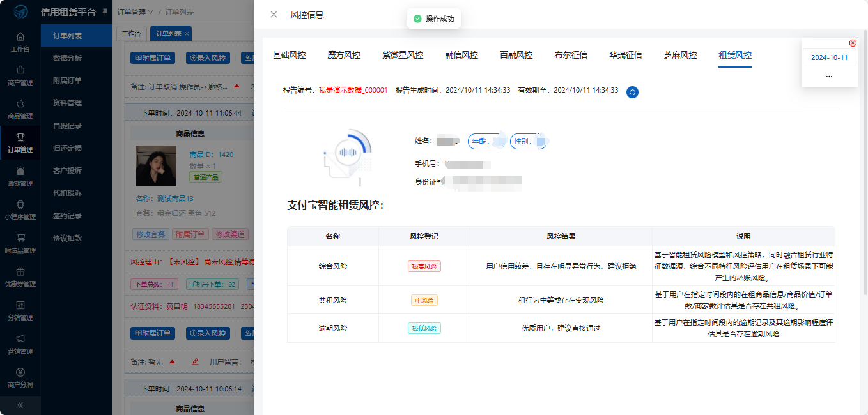Click the 性别 badge beside the age
Viewport: 868px width, 415px height.
click(x=529, y=141)
